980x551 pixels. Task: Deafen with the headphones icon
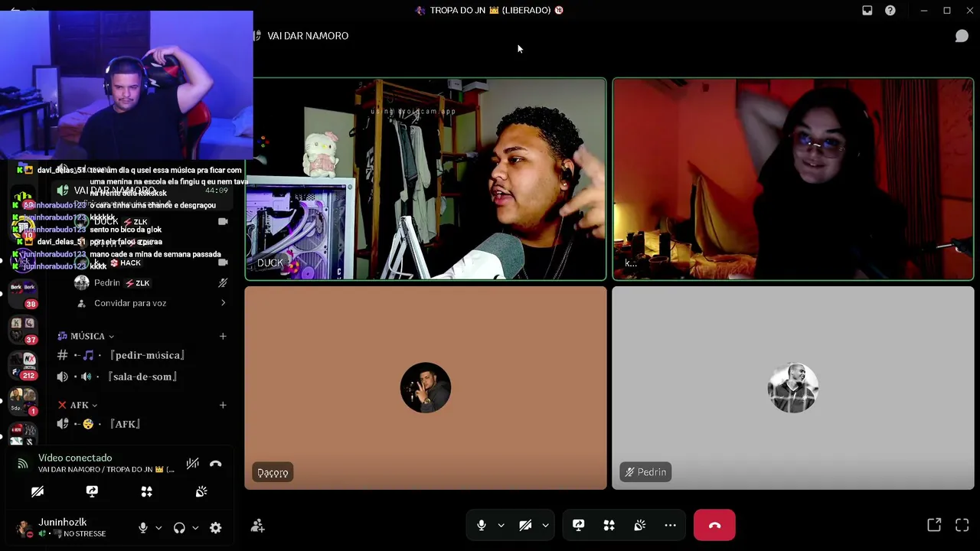pyautogui.click(x=179, y=527)
